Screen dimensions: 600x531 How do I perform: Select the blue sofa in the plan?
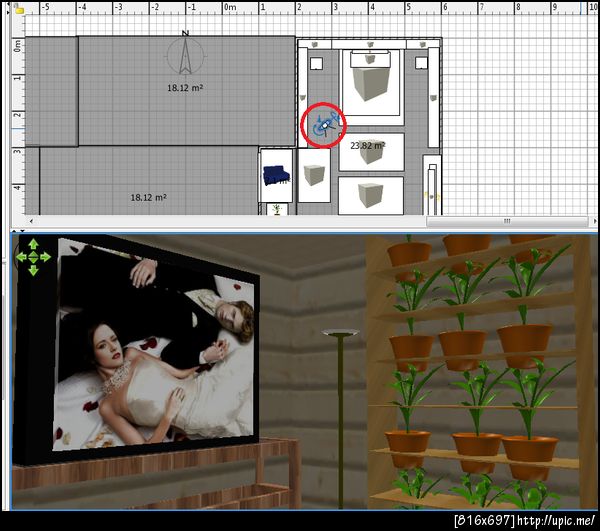(x=276, y=176)
